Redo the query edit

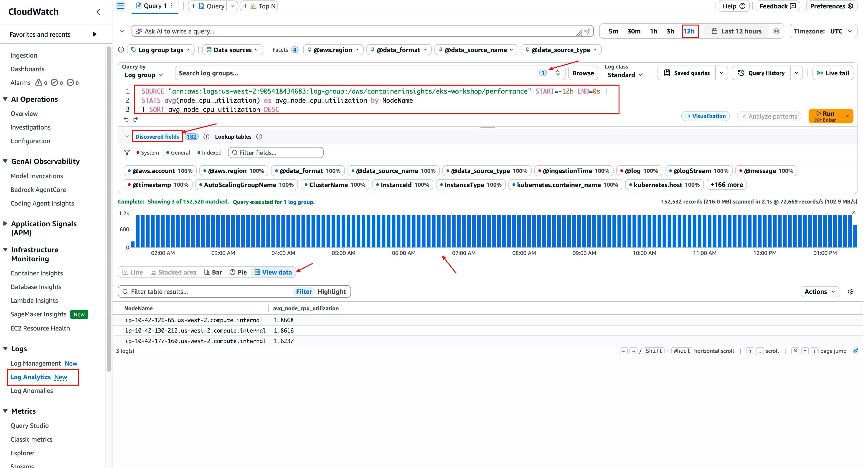[135, 119]
